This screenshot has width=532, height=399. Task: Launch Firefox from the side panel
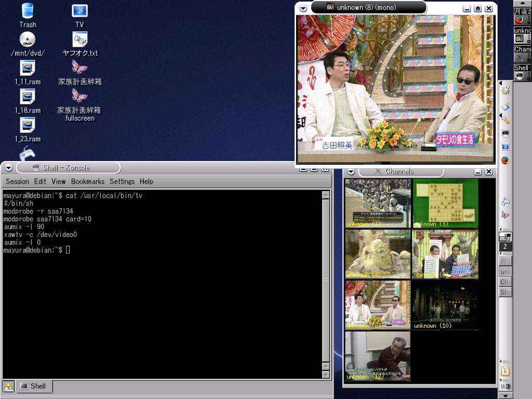pyautogui.click(x=506, y=161)
